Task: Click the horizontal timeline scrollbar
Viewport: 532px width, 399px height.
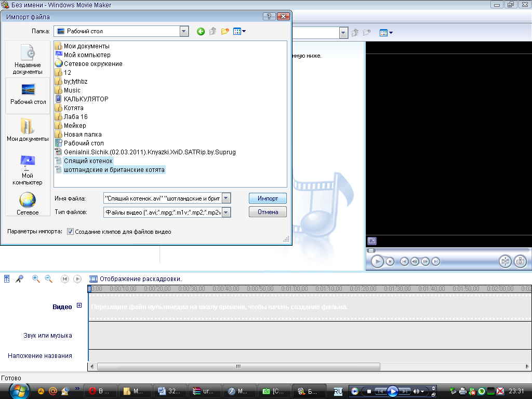Action: pyautogui.click(x=238, y=366)
